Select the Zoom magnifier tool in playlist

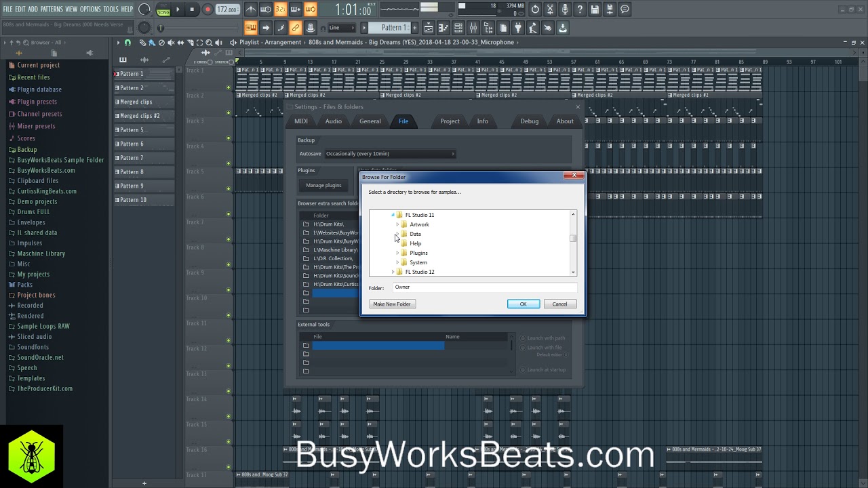[x=209, y=43]
